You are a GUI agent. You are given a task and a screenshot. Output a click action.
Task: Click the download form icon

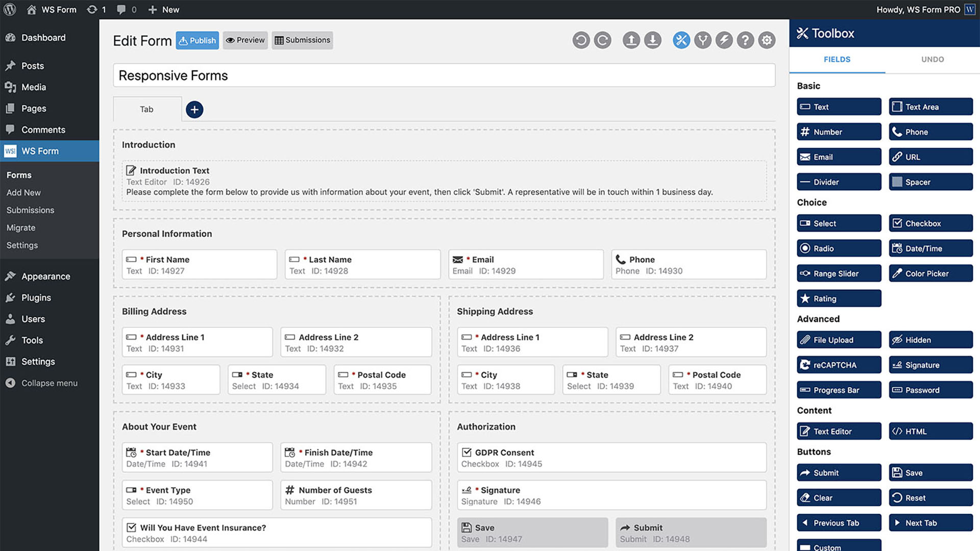point(652,40)
